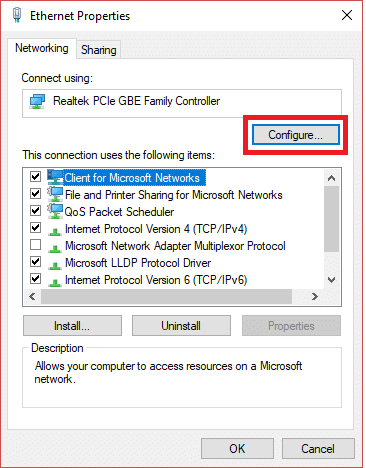Select the LLDP Protocol Driver icon
366x468 pixels.
(55, 265)
